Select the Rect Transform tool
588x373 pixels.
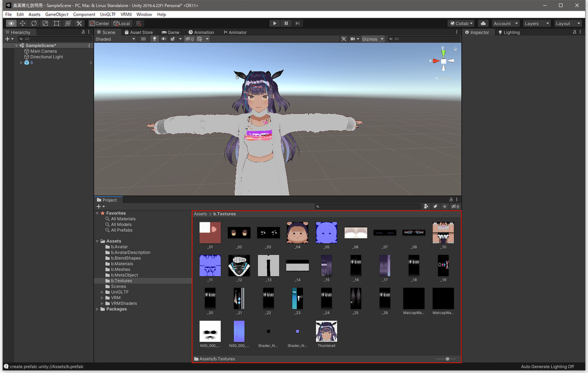56,23
